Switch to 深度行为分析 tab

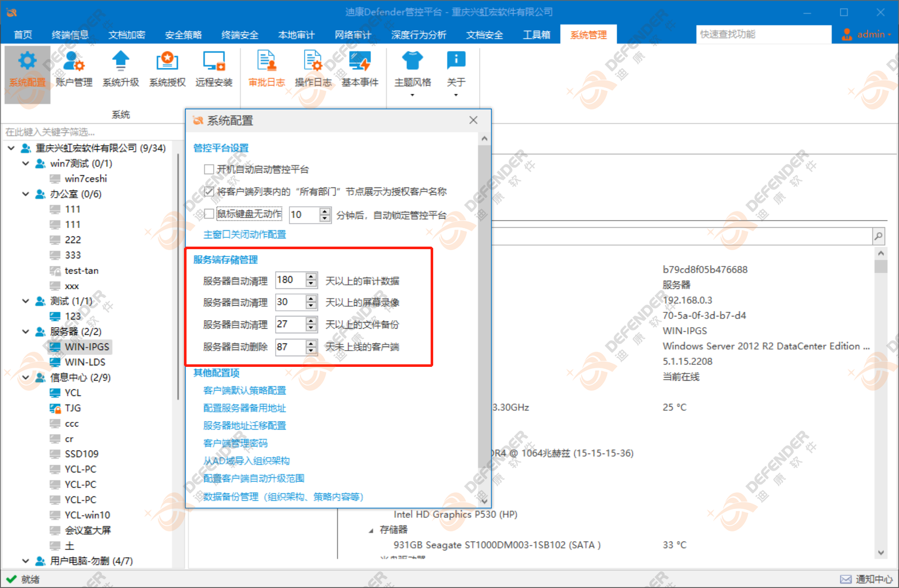click(x=419, y=35)
